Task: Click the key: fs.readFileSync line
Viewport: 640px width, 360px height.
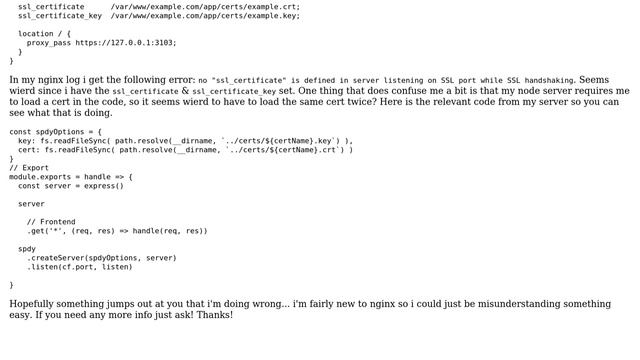Action: 185,141
